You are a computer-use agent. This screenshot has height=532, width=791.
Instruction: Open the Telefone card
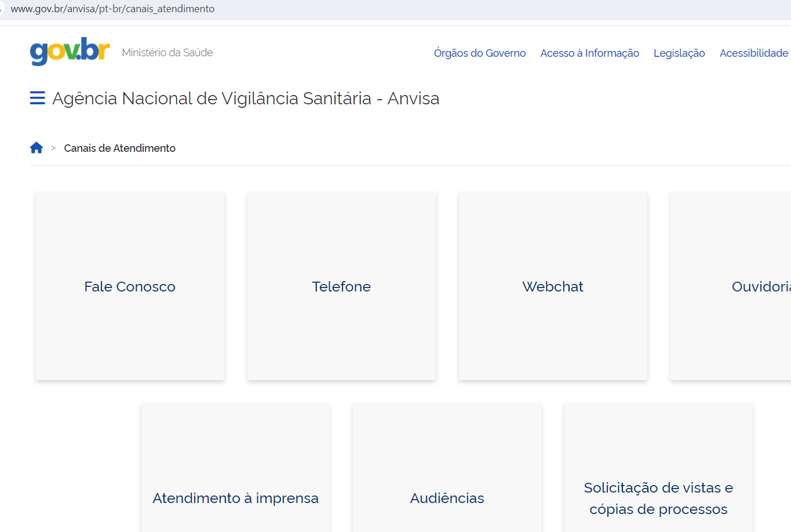(341, 286)
